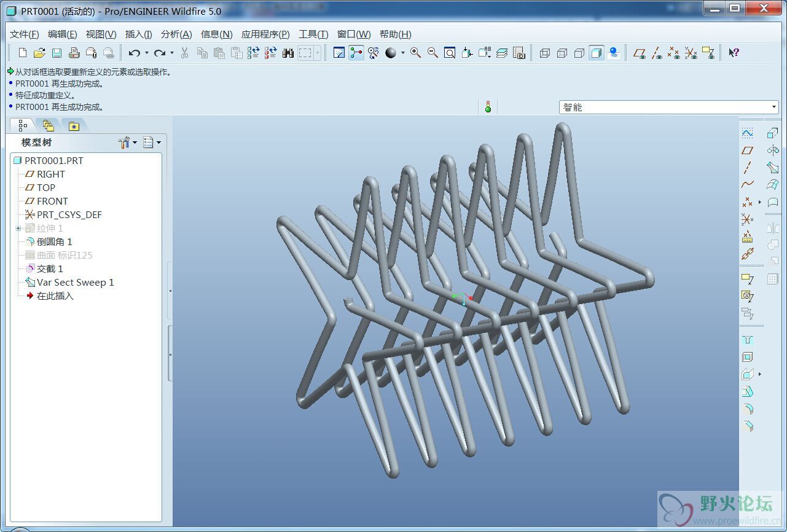Image resolution: width=787 pixels, height=532 pixels.
Task: Open the Find tool with binoculars icon
Action: click(288, 53)
